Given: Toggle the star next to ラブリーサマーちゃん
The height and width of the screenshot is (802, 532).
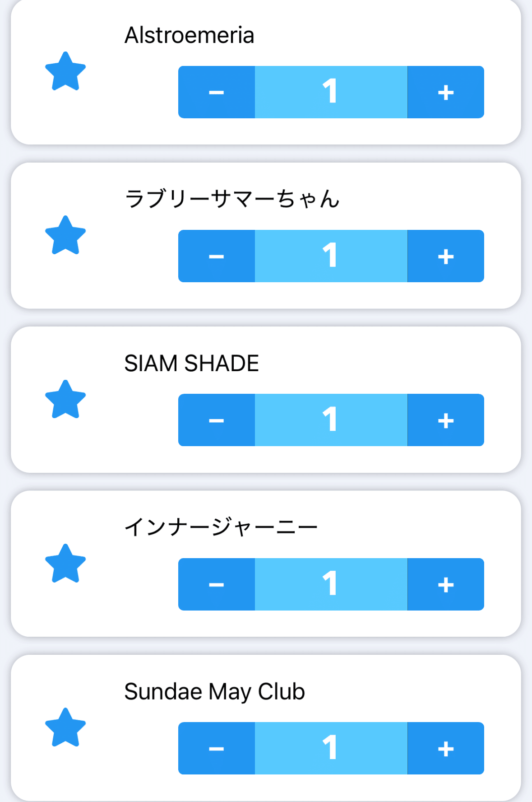Looking at the screenshot, I should pyautogui.click(x=65, y=236).
